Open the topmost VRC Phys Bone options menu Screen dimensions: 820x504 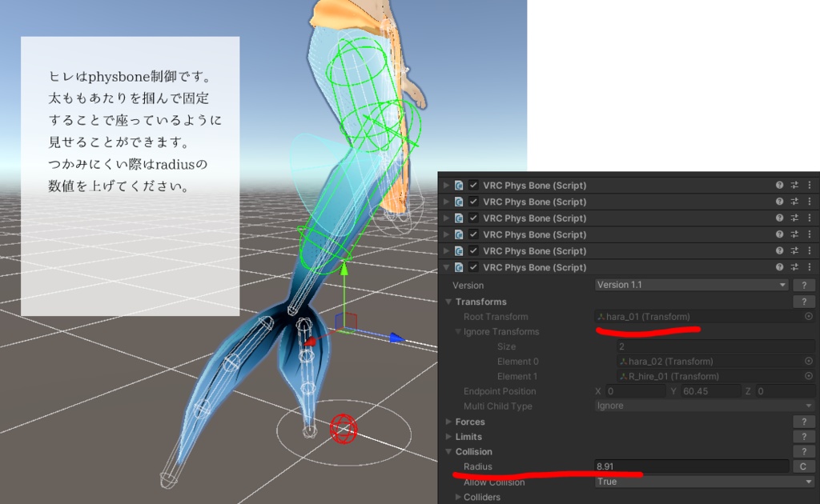pyautogui.click(x=810, y=186)
